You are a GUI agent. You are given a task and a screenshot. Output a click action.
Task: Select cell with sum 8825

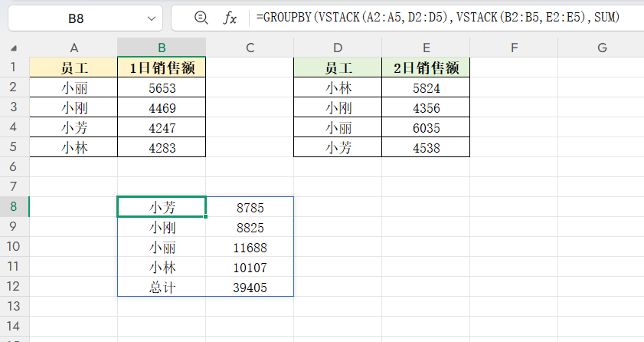250,227
